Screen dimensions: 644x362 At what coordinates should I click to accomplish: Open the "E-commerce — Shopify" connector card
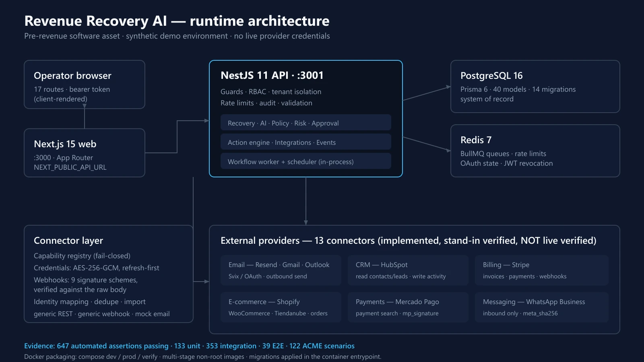coord(281,307)
